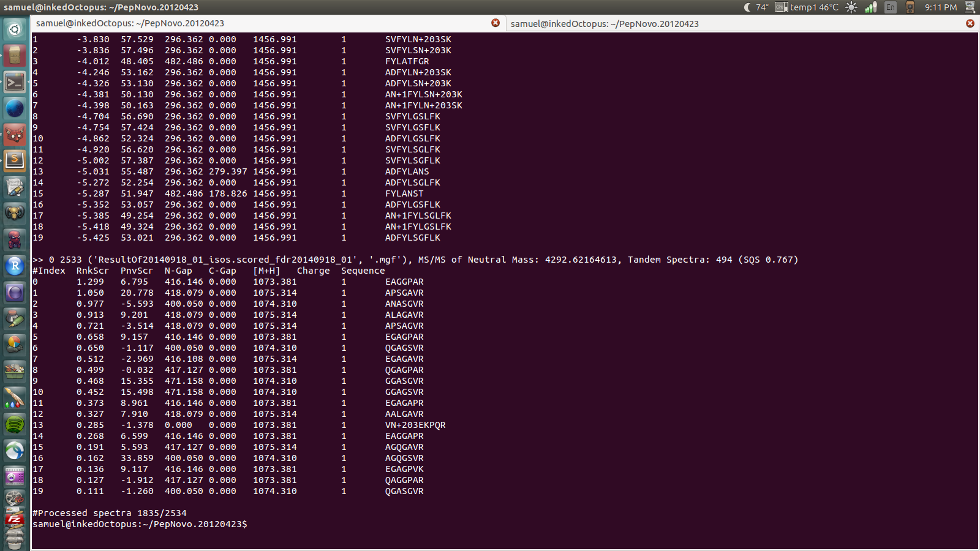Launch the blue globe web browser
The image size is (980, 551).
[x=15, y=108]
